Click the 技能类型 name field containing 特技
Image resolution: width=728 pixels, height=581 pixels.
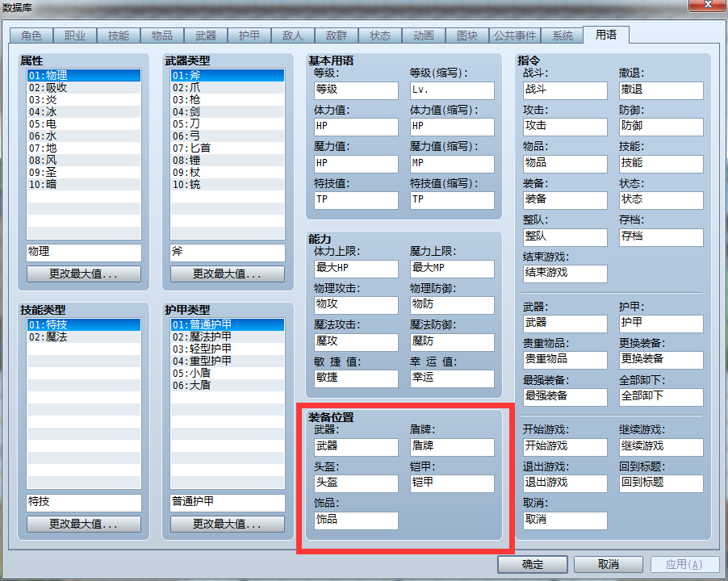tap(84, 503)
